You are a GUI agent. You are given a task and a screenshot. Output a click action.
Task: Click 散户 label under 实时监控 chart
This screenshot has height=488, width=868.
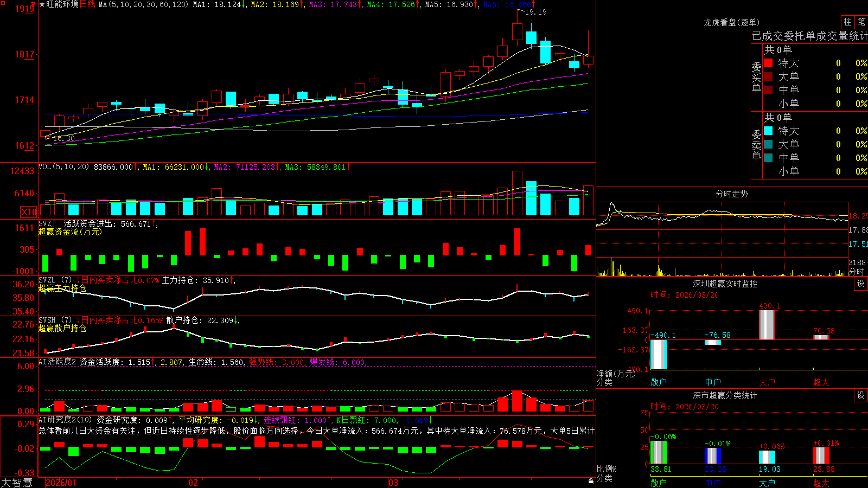click(659, 382)
